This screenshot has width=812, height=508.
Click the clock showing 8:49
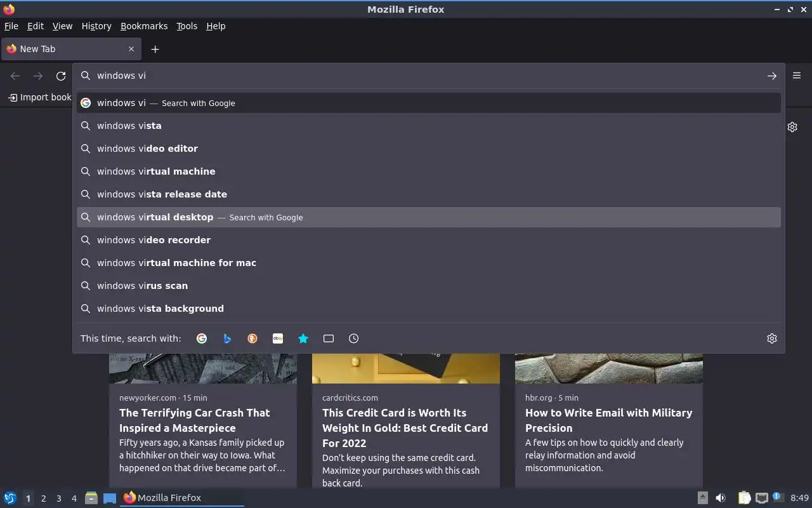tap(800, 498)
